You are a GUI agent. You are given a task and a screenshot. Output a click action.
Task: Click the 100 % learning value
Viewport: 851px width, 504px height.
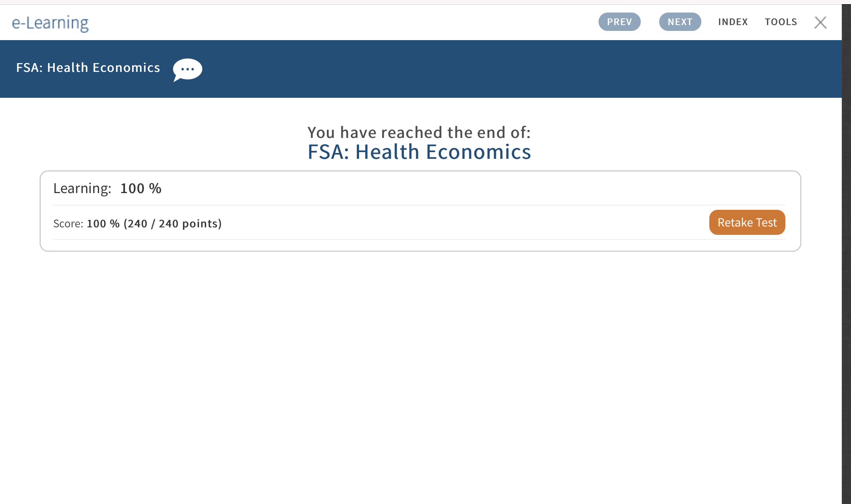point(141,188)
